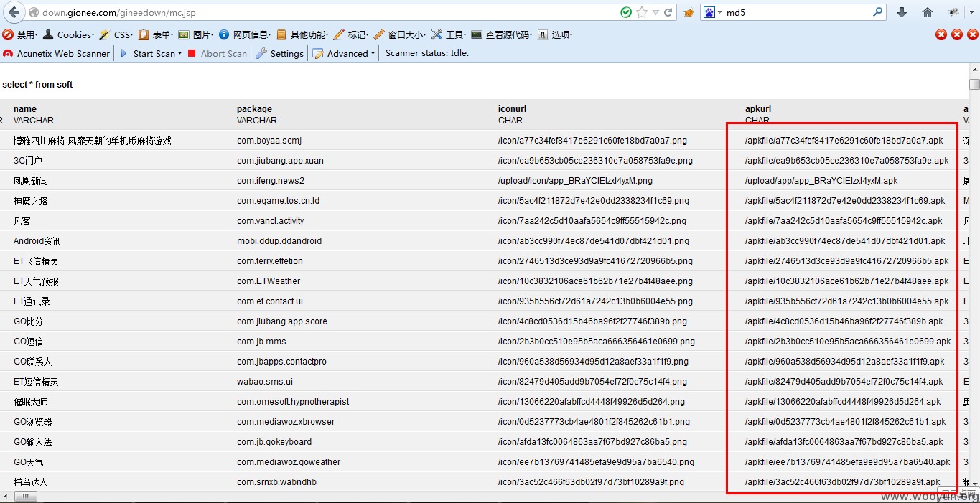Select the name cell 'Android资讯'
980x503 pixels.
(37, 241)
